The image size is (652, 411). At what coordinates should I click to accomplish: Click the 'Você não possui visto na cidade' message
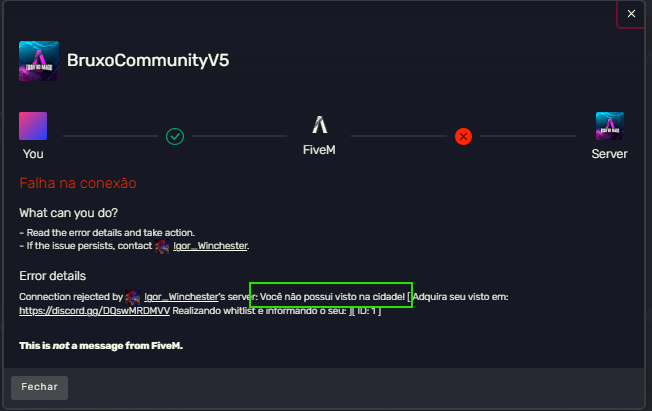(330, 298)
